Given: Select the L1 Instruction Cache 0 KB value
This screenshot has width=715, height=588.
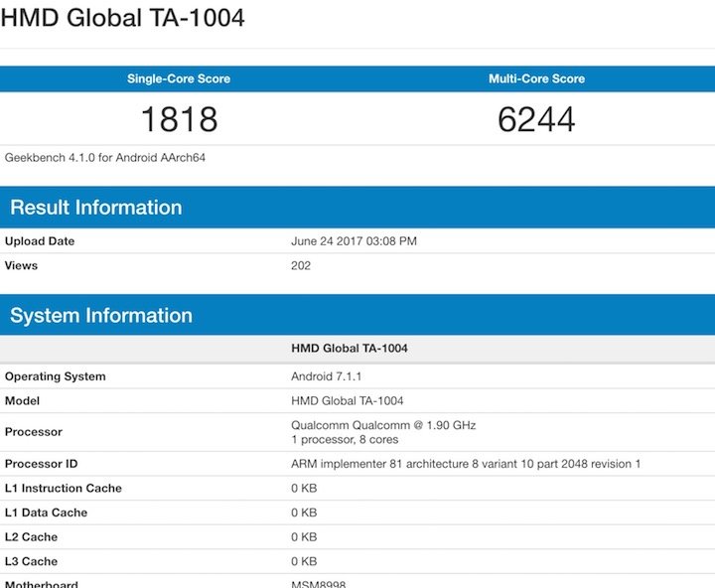Looking at the screenshot, I should coord(304,488).
